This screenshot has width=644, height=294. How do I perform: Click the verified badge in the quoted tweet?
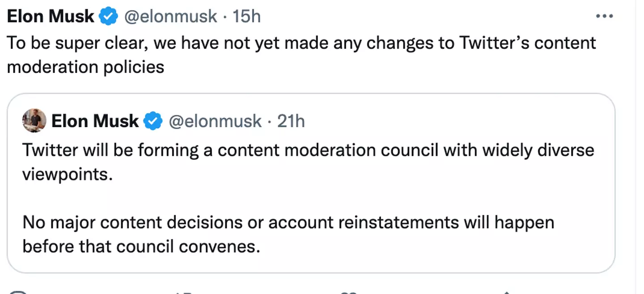[153, 121]
